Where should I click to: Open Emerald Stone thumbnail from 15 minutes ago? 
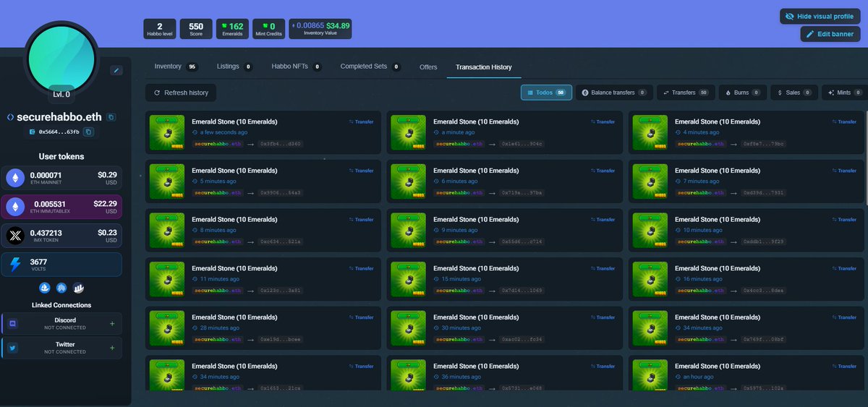(x=408, y=279)
